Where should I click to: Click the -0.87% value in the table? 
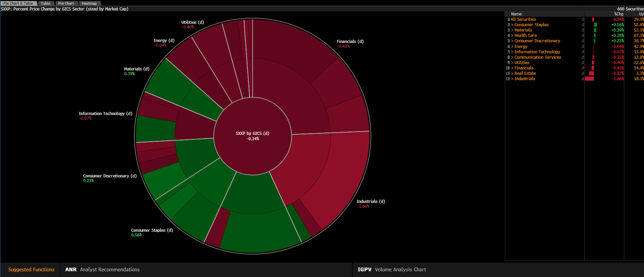coord(618,73)
